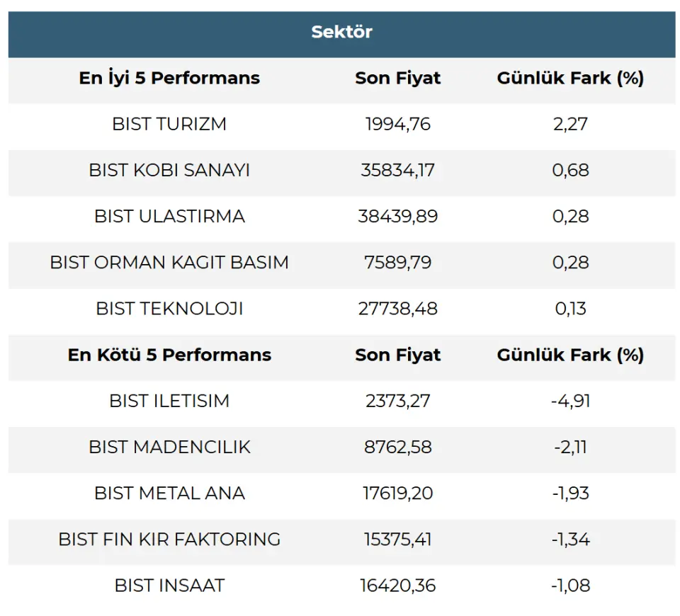Select the 27738,48 price value

point(397,309)
